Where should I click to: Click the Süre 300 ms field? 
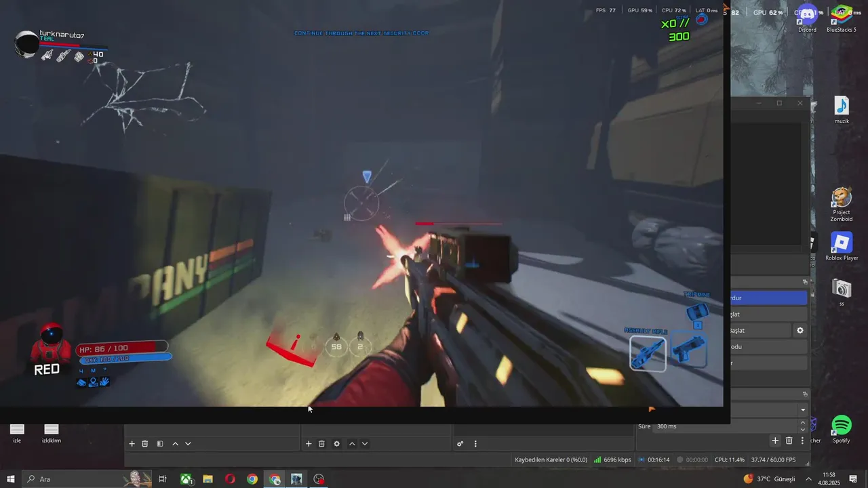(x=726, y=426)
